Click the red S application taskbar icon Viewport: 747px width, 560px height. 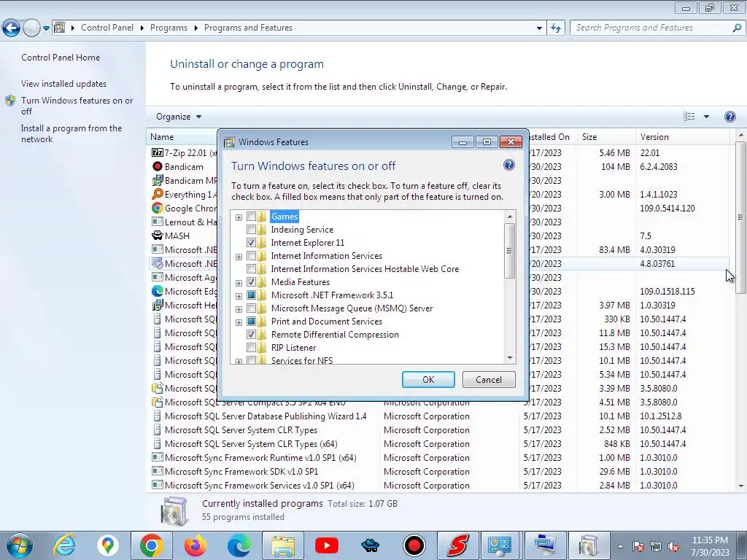(458, 545)
